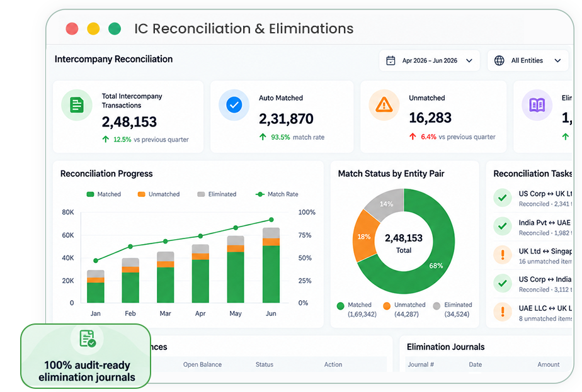Click the red up arrow beside 6.4%
Viewport: 582px width, 392px height.
coord(413,137)
